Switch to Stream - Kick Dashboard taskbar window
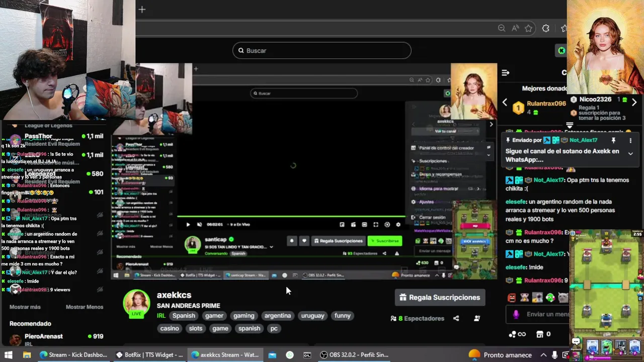This screenshot has height=362, width=644. (x=73, y=354)
